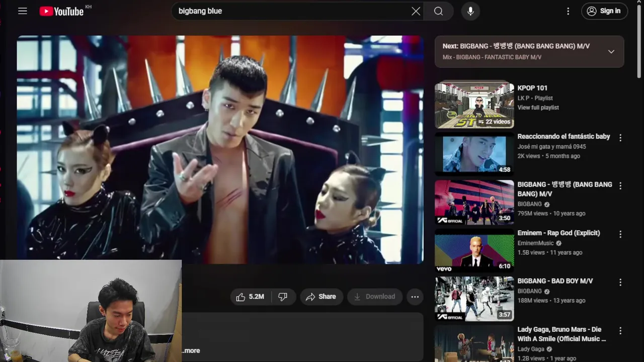This screenshot has width=644, height=362.
Task: Click the main video player
Action: [x=220, y=150]
